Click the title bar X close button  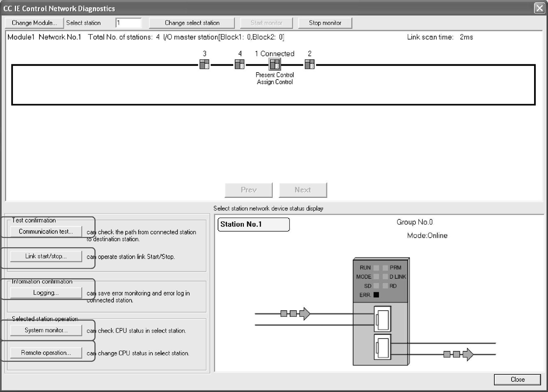[539, 8]
